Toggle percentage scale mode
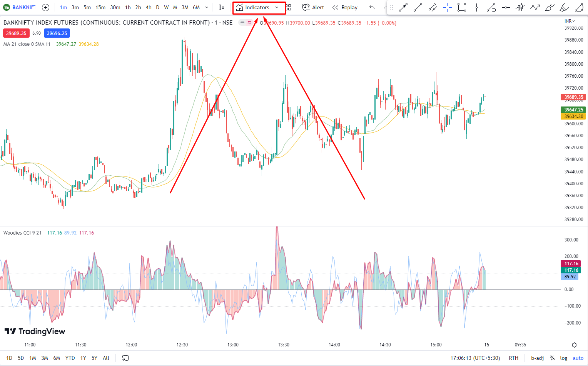This screenshot has width=588, height=366. tap(551, 358)
